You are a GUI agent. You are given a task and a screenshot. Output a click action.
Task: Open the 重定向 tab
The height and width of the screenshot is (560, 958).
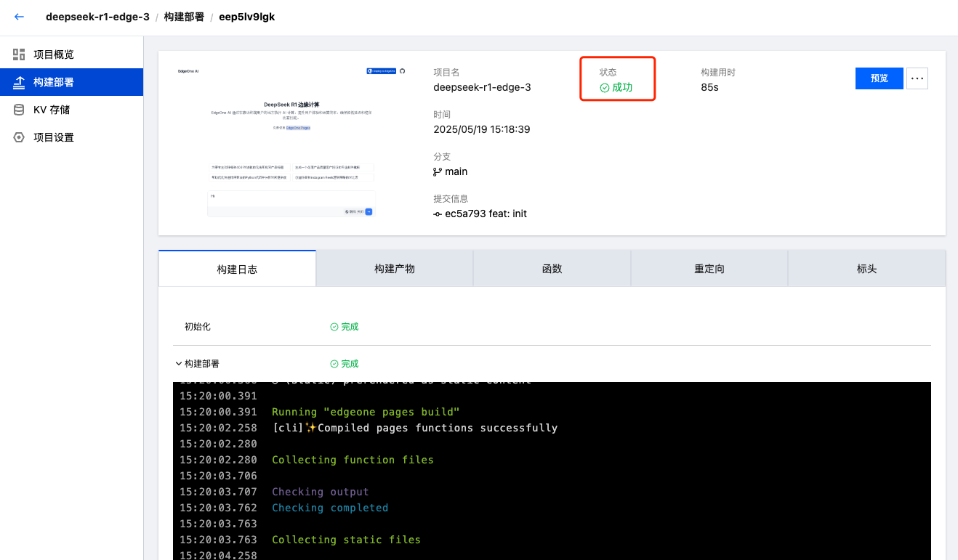[709, 269]
